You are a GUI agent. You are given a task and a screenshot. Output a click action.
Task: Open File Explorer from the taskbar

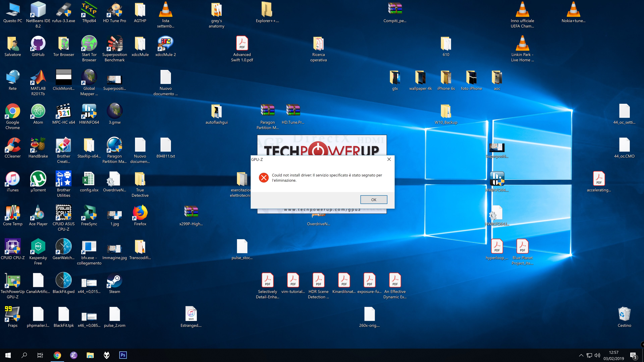pos(90,355)
